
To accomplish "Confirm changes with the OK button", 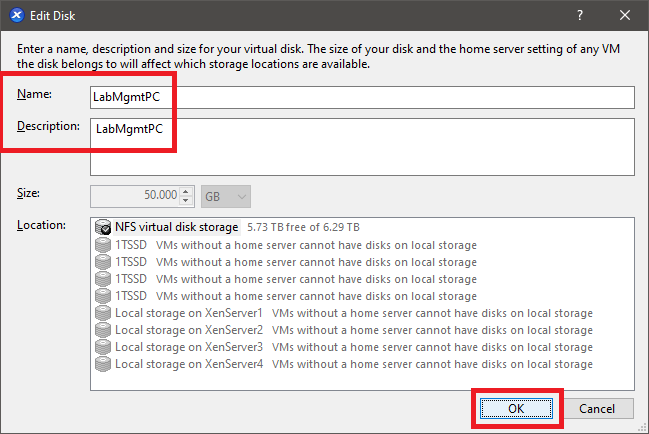I will pos(516,408).
